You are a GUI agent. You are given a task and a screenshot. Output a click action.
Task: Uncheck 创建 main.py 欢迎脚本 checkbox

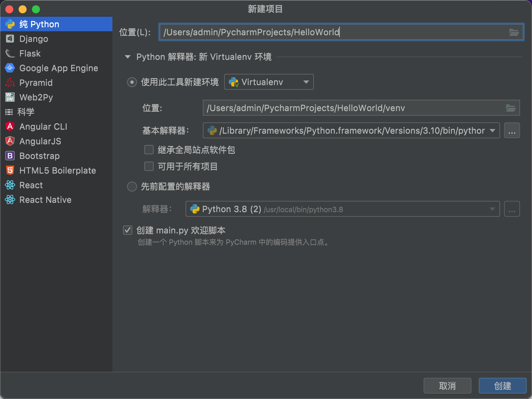point(128,230)
